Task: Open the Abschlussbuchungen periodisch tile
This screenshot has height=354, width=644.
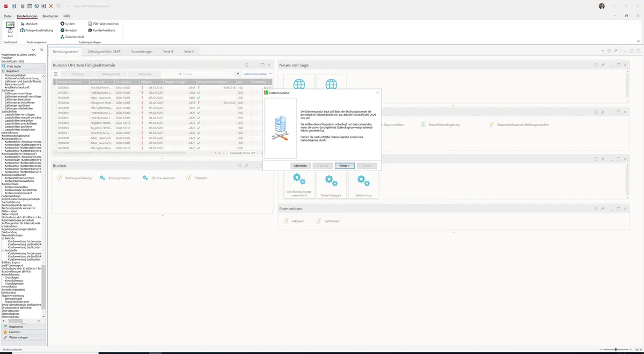Action: [x=299, y=185]
